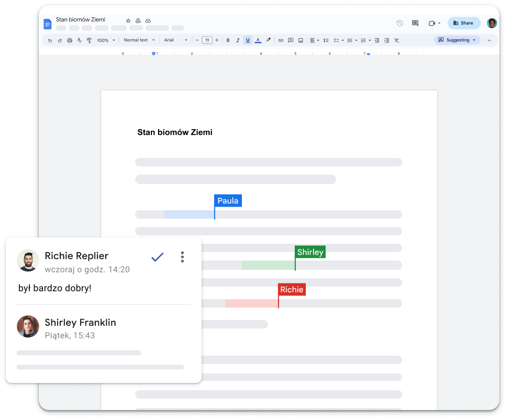Click Paula's cursor flag
Viewport: 532px width, 419px height.
click(x=228, y=201)
